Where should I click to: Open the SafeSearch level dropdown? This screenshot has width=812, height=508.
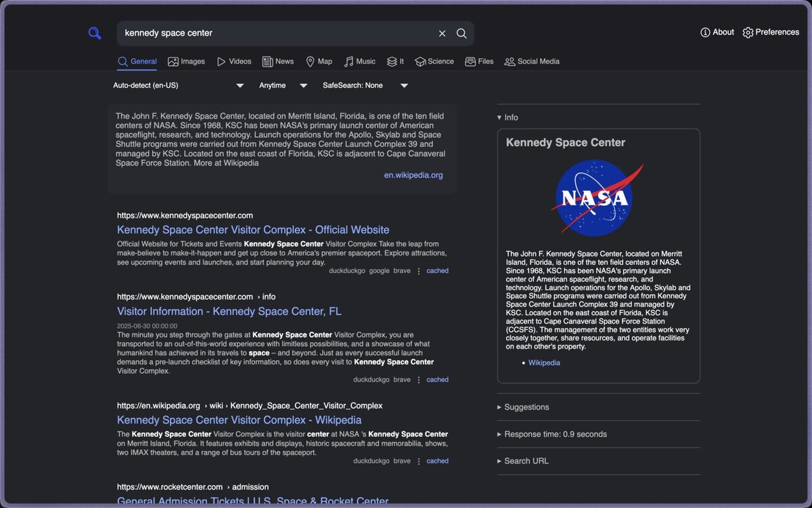coord(365,85)
